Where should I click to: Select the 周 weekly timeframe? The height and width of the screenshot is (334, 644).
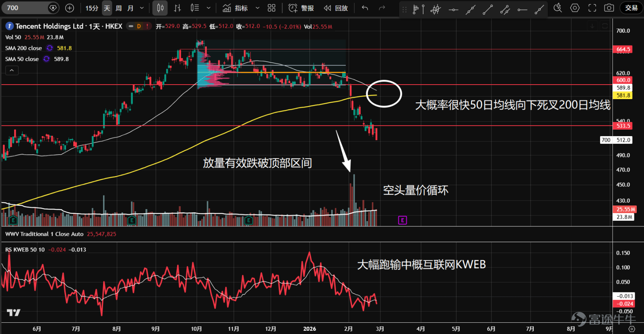(119, 8)
